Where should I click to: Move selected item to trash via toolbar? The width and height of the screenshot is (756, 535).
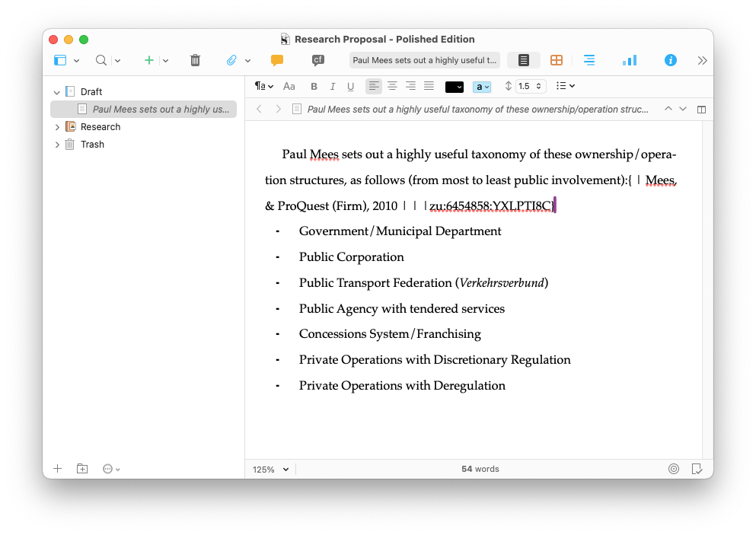[x=195, y=60]
